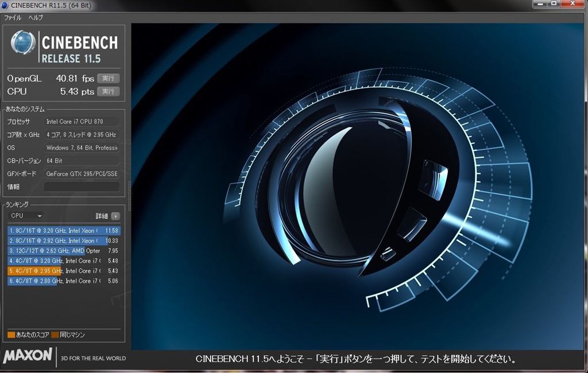Screen dimensions: 588x373
Task: Open the ファイル menu
Action: coord(13,18)
